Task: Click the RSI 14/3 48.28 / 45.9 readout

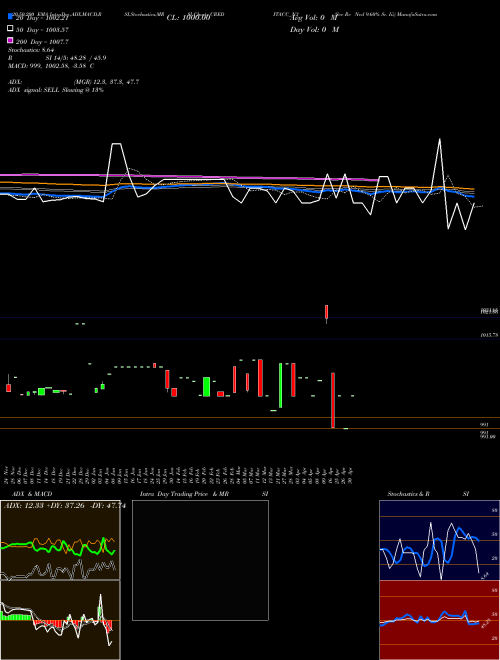Action: pyautogui.click(x=57, y=58)
